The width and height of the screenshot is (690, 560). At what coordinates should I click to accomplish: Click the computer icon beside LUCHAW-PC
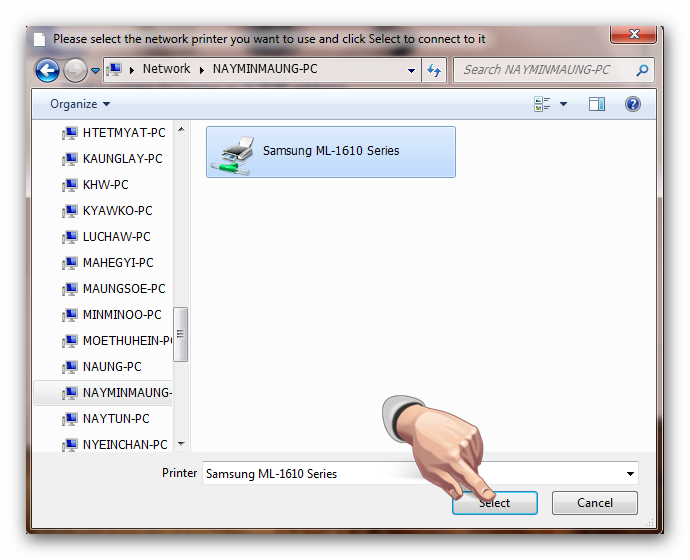click(x=70, y=237)
